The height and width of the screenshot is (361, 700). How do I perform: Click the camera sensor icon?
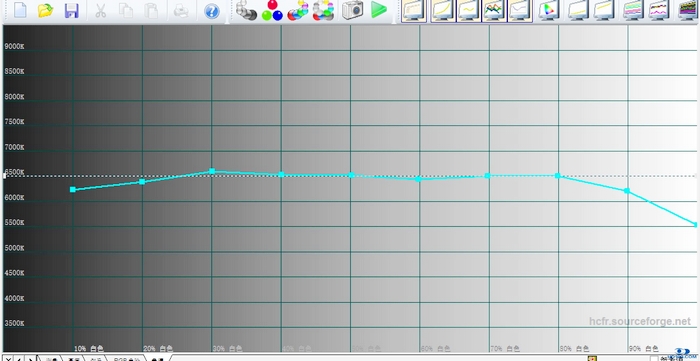[x=353, y=10]
